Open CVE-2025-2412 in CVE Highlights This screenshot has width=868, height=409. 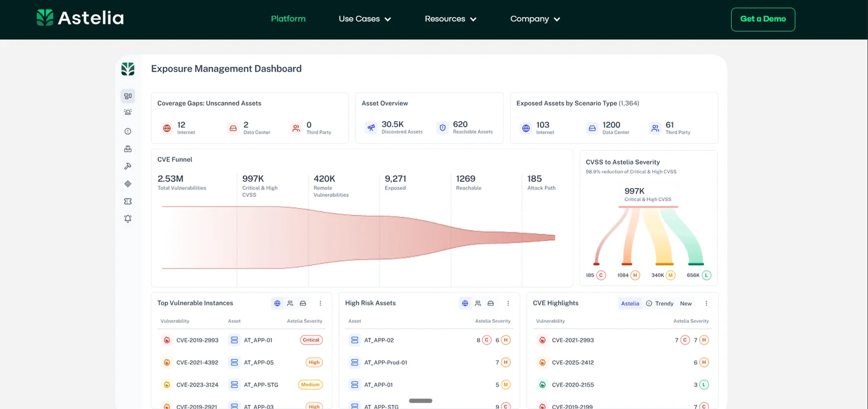[x=573, y=363]
